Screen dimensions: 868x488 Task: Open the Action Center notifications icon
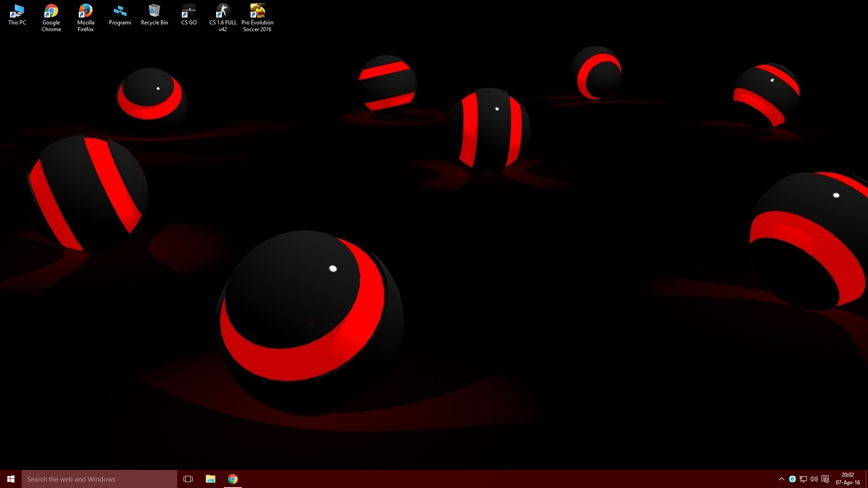(825, 479)
